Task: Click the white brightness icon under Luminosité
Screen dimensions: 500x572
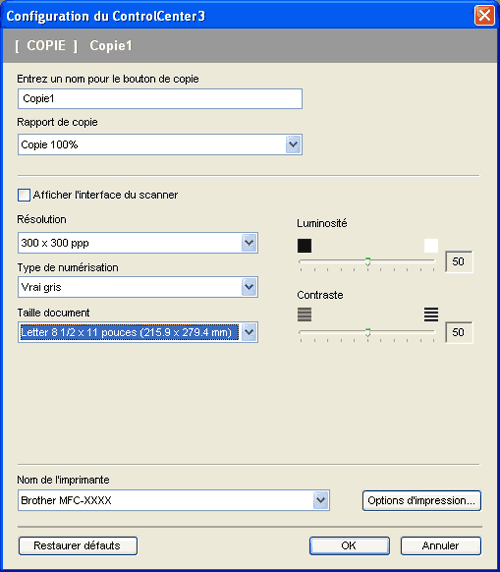Action: 431,246
